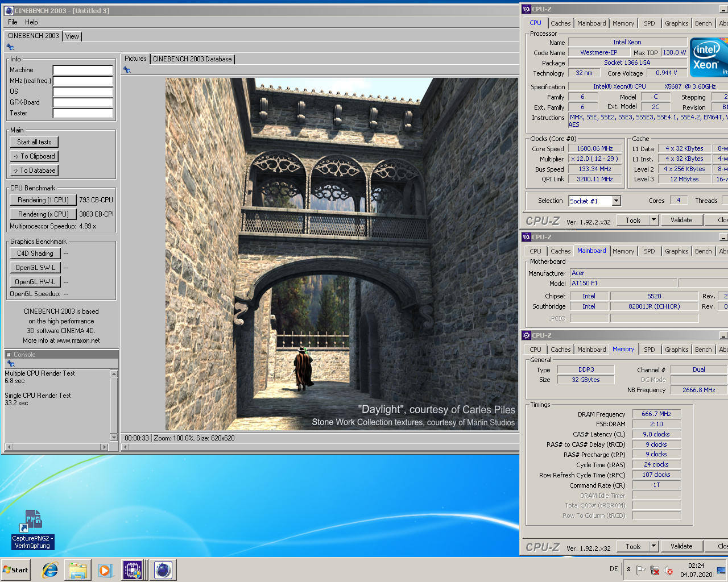Image resolution: width=728 pixels, height=582 pixels.
Task: Start the OpenGL HW-L test
Action: point(35,282)
